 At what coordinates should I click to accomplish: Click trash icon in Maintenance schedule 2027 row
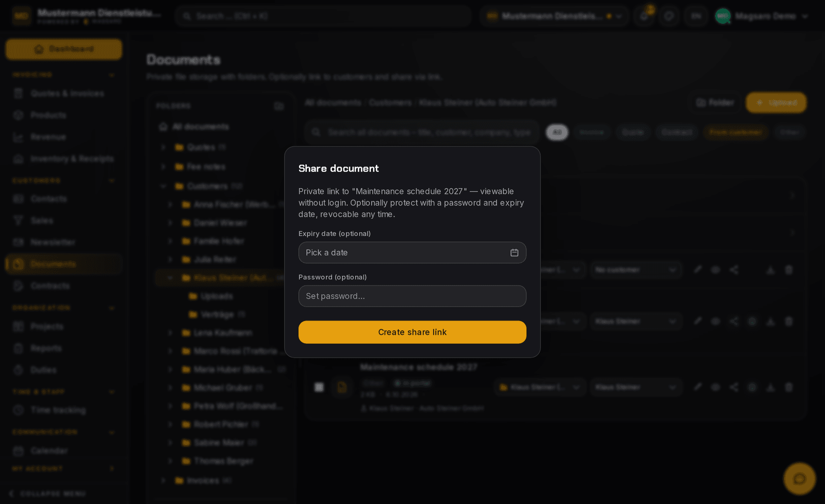pos(789,387)
